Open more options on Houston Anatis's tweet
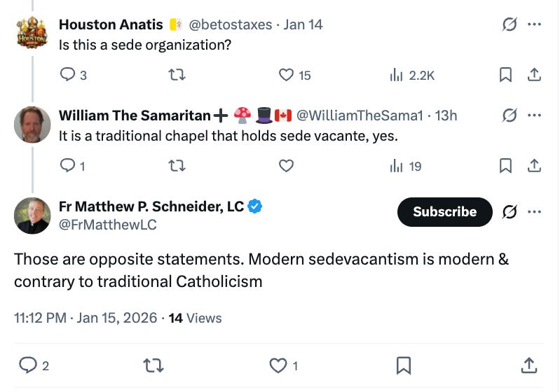Screen dimensions: 560x392 point(534,24)
